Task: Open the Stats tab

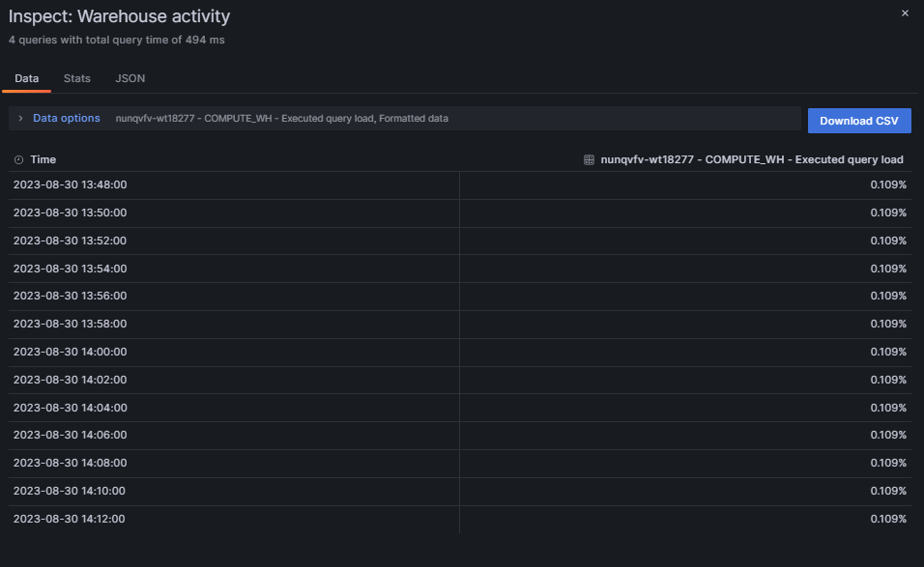Action: click(76, 78)
